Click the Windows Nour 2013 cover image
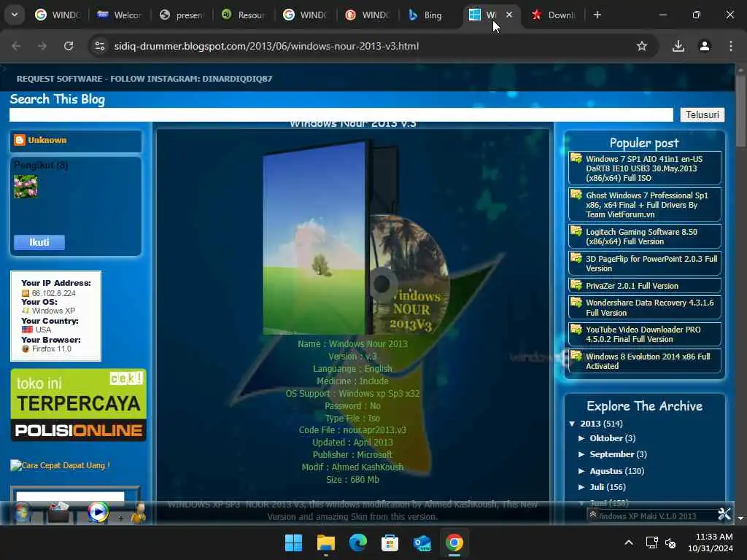Image resolution: width=747 pixels, height=560 pixels. coord(356,238)
